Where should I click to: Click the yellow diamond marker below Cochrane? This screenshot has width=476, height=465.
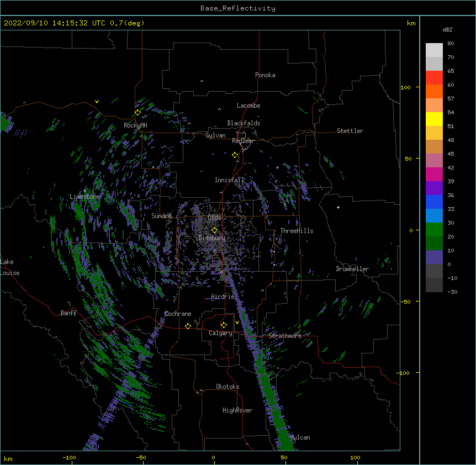(x=188, y=326)
